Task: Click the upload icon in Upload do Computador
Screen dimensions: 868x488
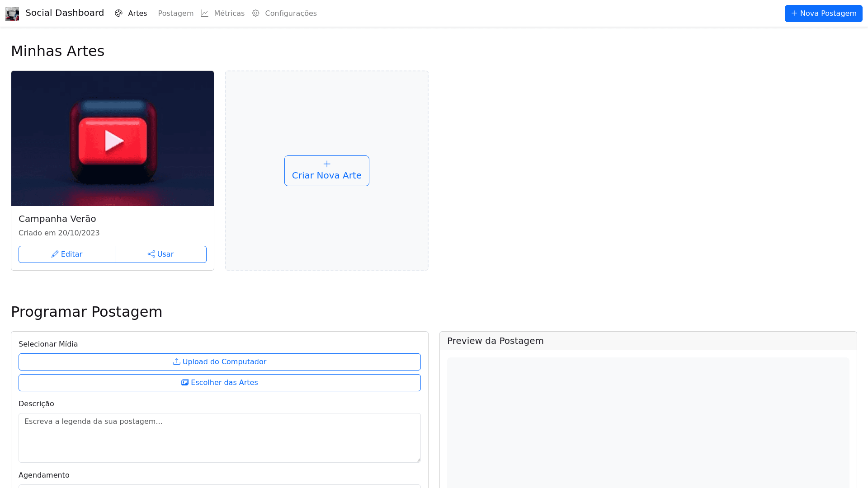Action: 176,362
